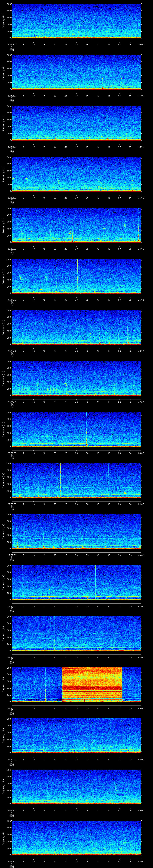Viewport: 153px width, 868px height.
Task: Click the 22:36:00 start time label
Action: (12, 402)
